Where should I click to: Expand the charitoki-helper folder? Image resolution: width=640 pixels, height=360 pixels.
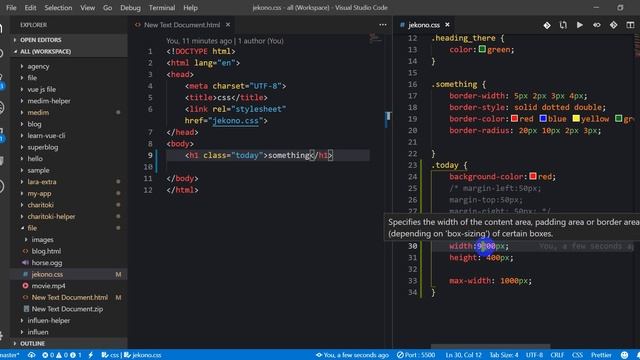pyautogui.click(x=51, y=217)
